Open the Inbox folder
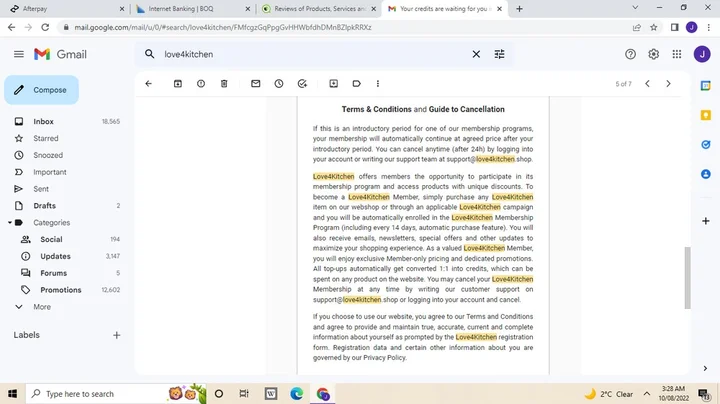Screen dimensions: 720x404 click(x=43, y=121)
